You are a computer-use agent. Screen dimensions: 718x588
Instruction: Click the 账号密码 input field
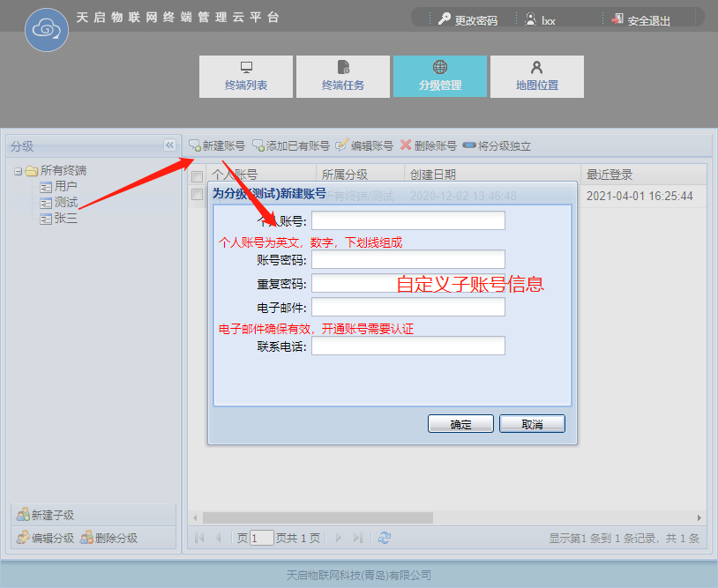tap(408, 259)
